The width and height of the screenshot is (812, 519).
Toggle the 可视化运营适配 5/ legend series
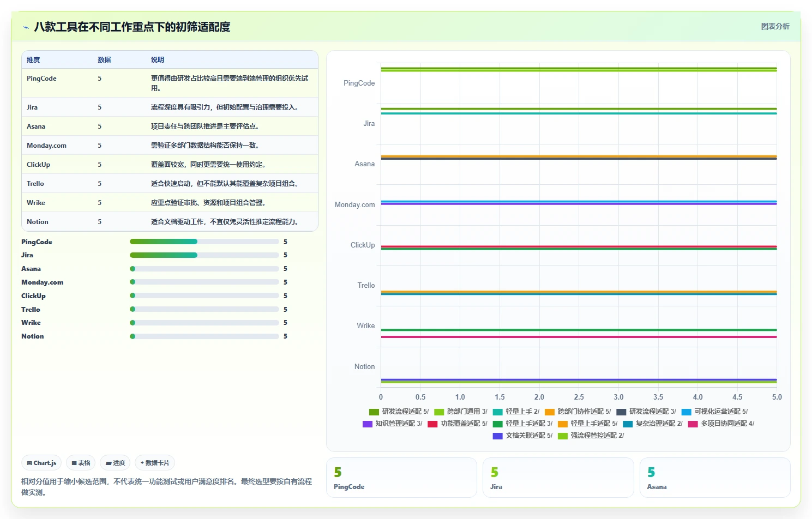[714, 412]
